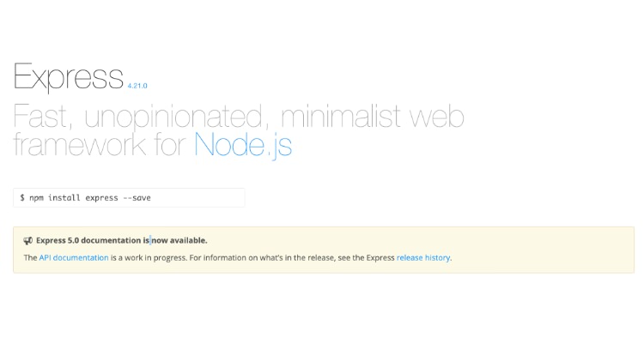Screen dimensions: 644x343
Task: Click the dollar sign prompt in the command
Action: 23,198
